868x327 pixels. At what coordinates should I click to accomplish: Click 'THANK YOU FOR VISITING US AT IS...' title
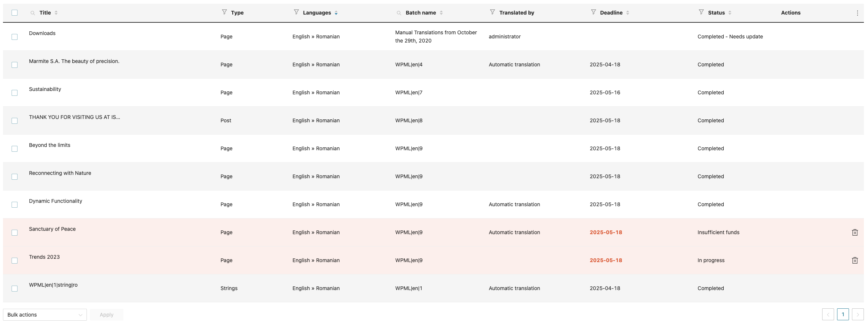pyautogui.click(x=75, y=117)
